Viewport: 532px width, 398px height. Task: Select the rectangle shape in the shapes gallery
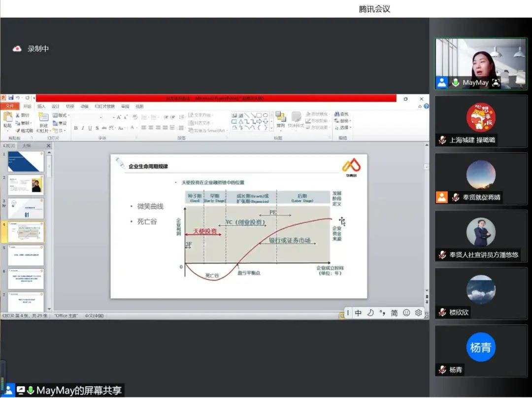(x=259, y=115)
